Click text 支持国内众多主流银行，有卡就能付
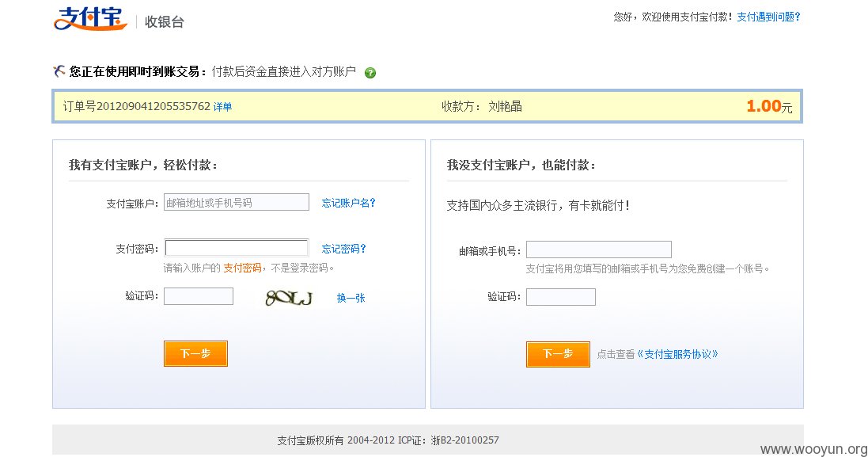Screen dimensions: 868x457 (537, 205)
